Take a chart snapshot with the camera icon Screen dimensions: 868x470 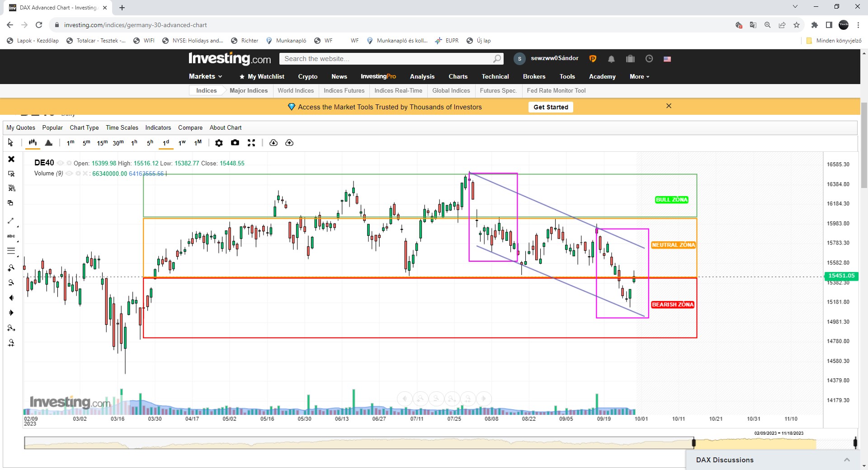[x=235, y=143]
